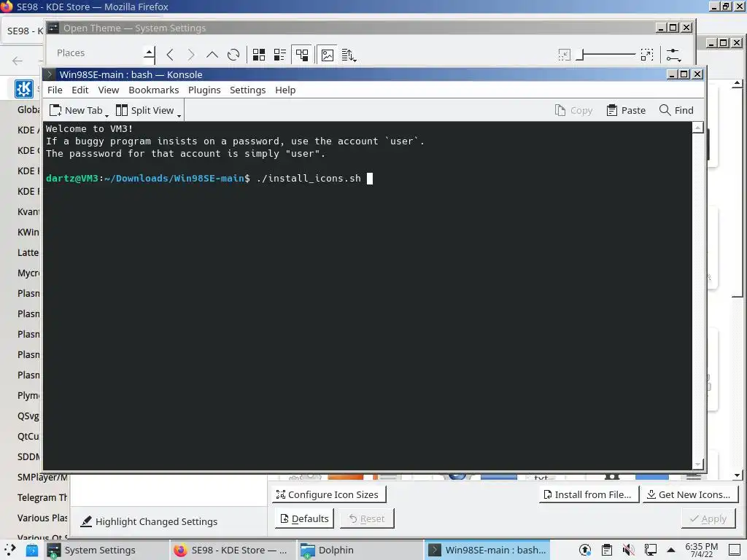Screen dimensions: 747x560
Task: Click Paste in Konsole toolbar
Action: (x=626, y=111)
